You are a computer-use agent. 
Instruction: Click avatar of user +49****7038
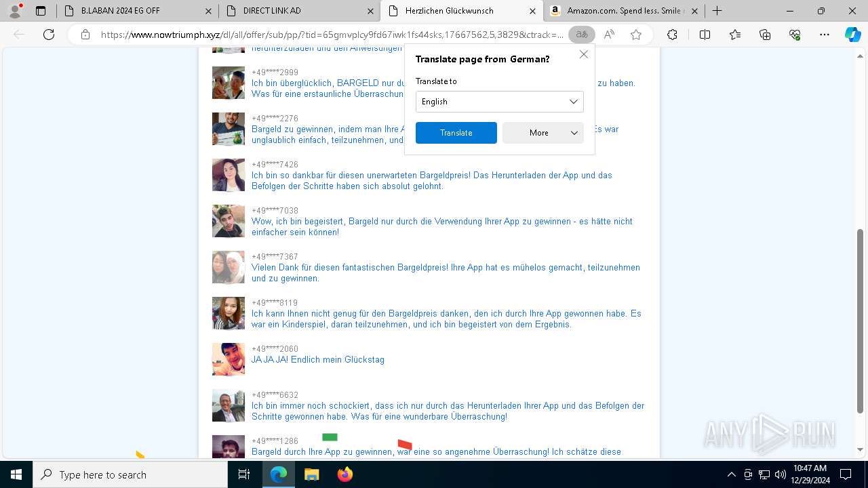pos(229,221)
